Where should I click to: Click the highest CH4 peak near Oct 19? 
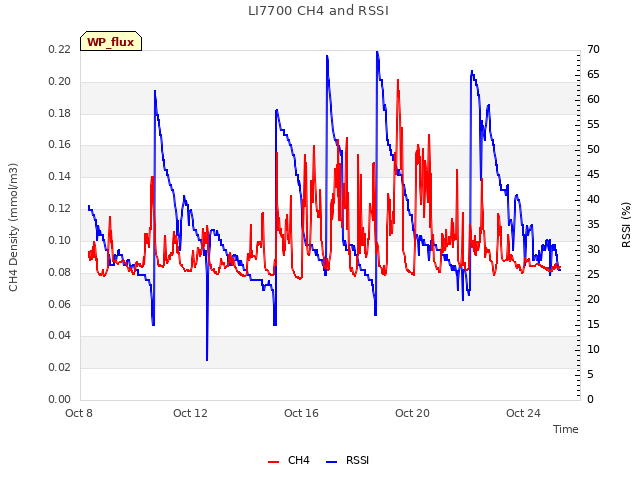point(398,80)
